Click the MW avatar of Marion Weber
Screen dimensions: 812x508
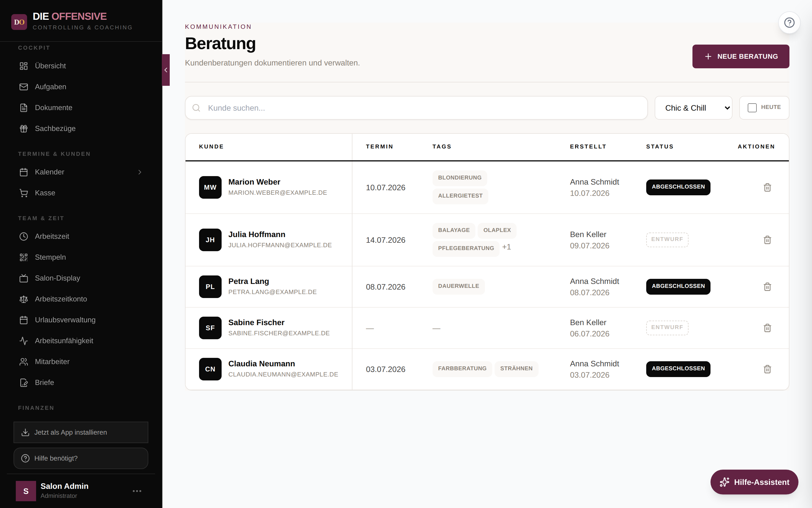[x=210, y=187]
